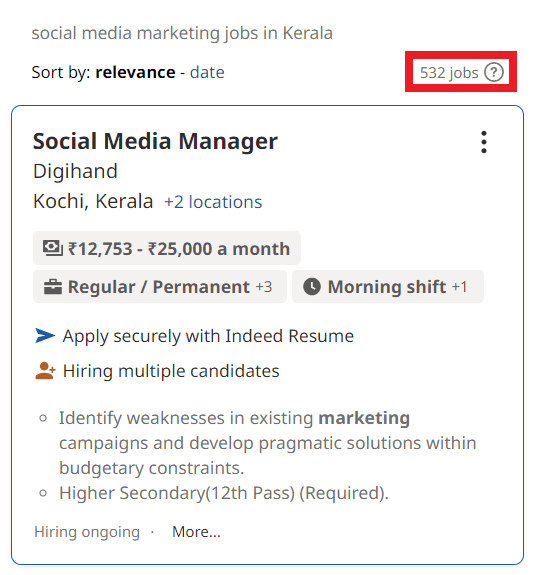Click the Kochi, Kerala location text
The width and height of the screenshot is (536, 575).
coord(93,201)
